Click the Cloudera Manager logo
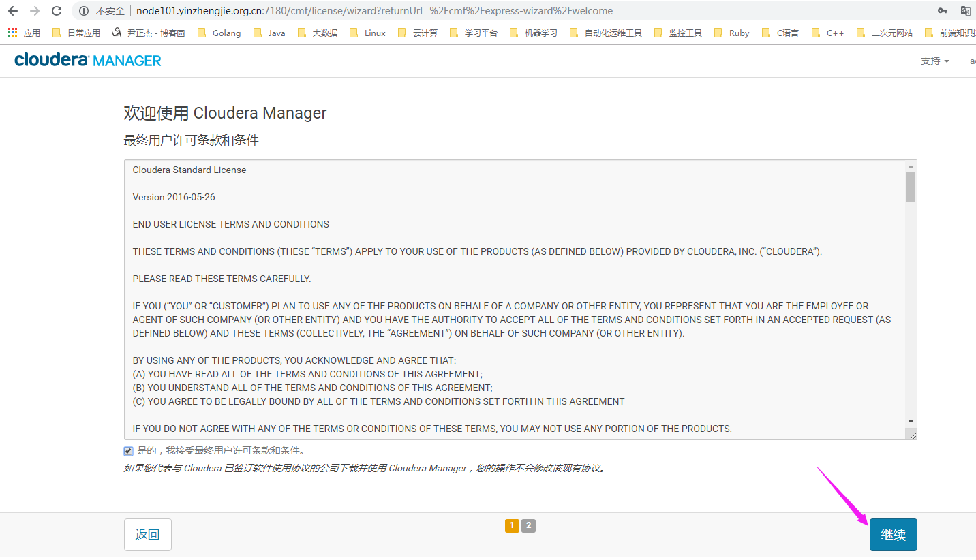The height and width of the screenshot is (560, 976). tap(88, 61)
